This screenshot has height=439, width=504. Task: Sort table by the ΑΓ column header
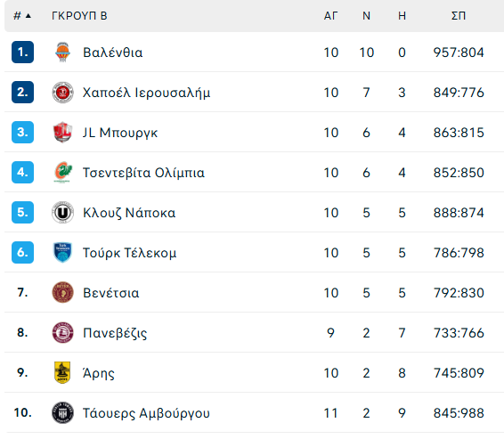pyautogui.click(x=330, y=16)
